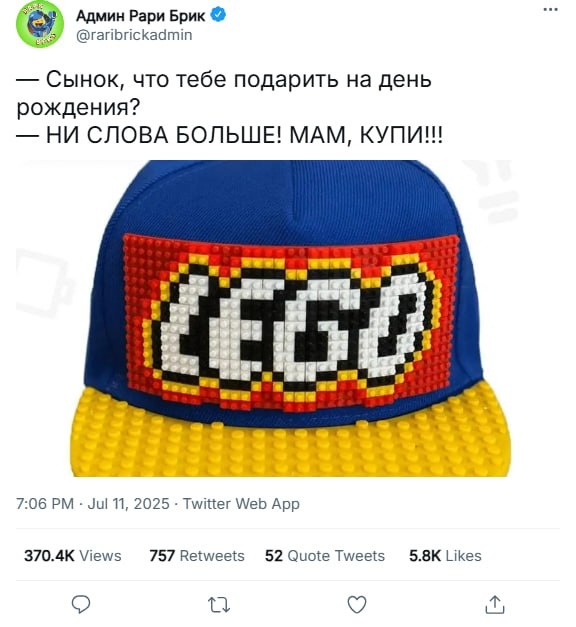576x627 pixels.
Task: Click the reply speech bubble icon
Action: click(81, 604)
